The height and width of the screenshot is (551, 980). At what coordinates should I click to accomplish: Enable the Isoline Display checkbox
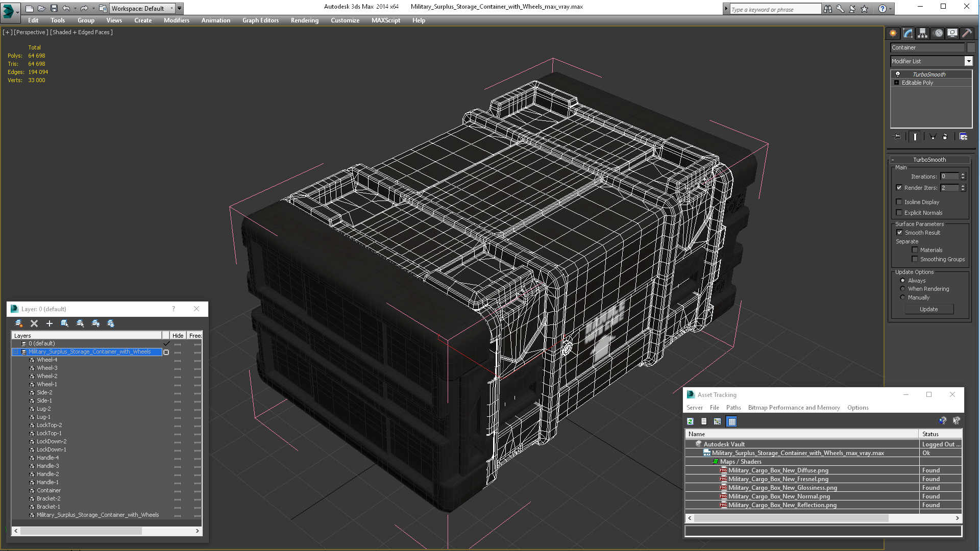pos(899,202)
